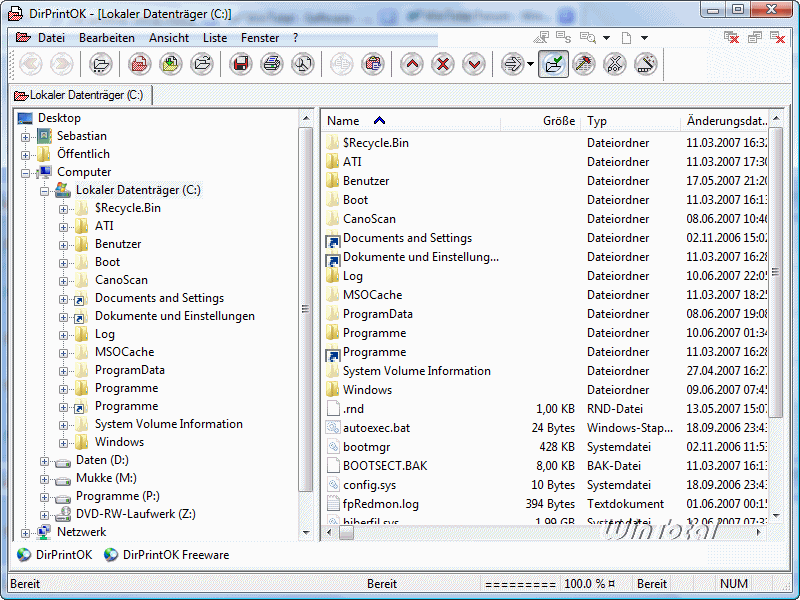
Task: Open dropdown arrow beside the go-to arrow icon
Action: [531, 64]
